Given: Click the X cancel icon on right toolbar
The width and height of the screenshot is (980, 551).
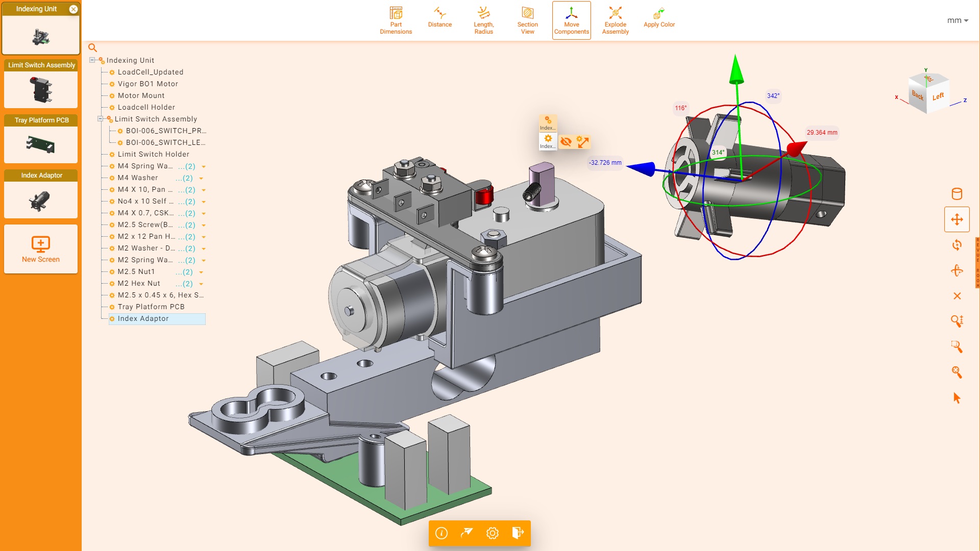Looking at the screenshot, I should pos(957,296).
